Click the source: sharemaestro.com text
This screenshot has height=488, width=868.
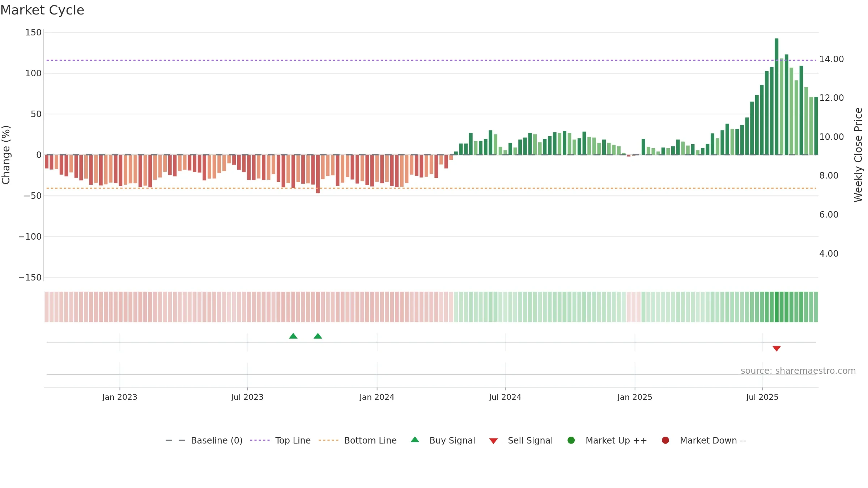798,371
